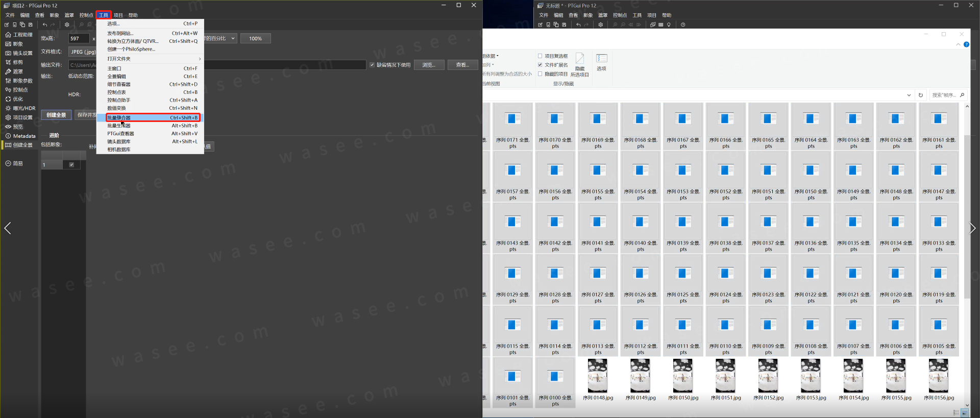Click the Explorer scrollbar up arrow
The width and height of the screenshot is (980, 418).
click(967, 106)
